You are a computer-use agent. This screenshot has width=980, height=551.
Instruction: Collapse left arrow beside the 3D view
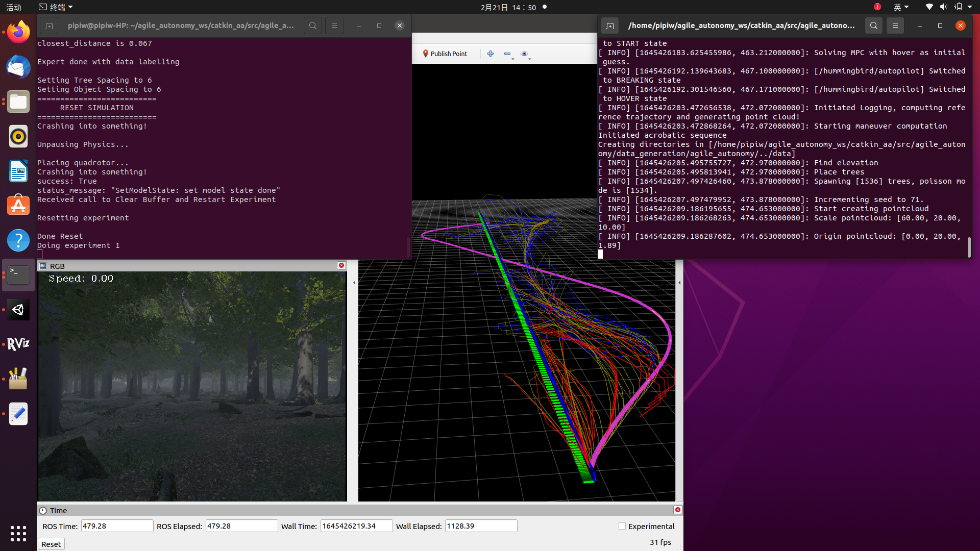[x=354, y=282]
